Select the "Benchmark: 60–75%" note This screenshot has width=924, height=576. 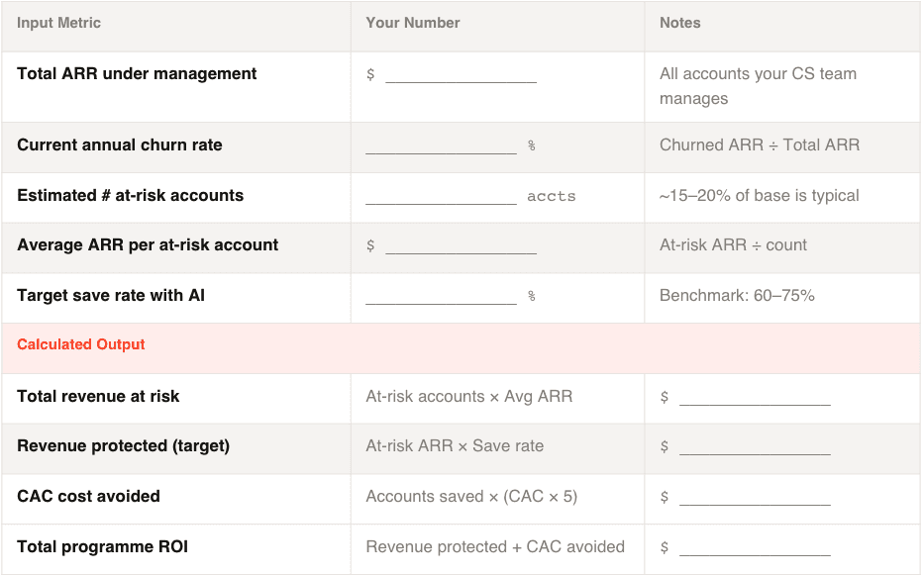coord(737,296)
